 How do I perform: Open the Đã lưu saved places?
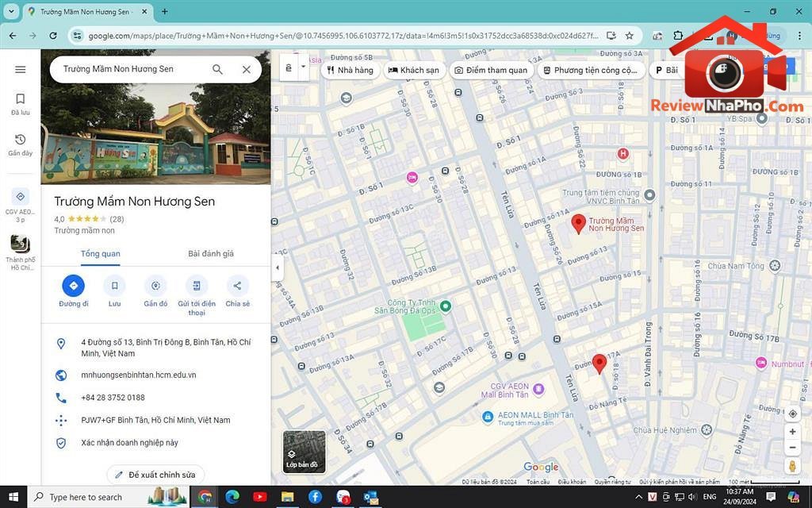pyautogui.click(x=20, y=104)
